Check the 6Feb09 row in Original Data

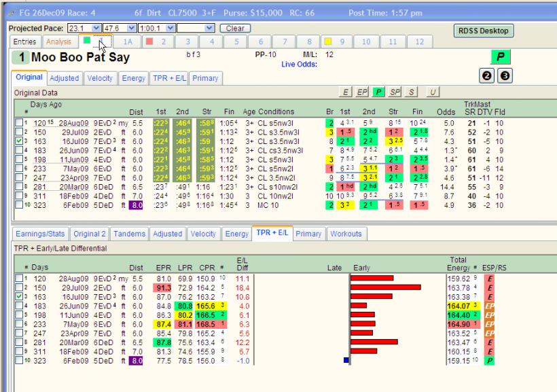coord(19,205)
